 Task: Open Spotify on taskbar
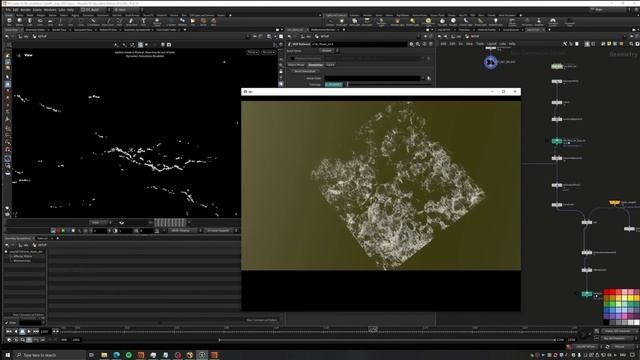129,355
